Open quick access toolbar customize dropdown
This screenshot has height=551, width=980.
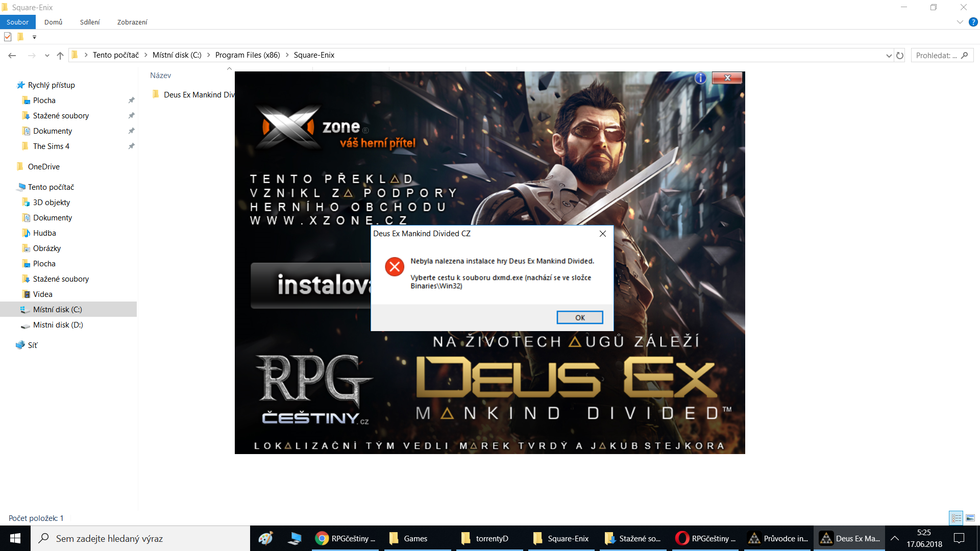[34, 37]
